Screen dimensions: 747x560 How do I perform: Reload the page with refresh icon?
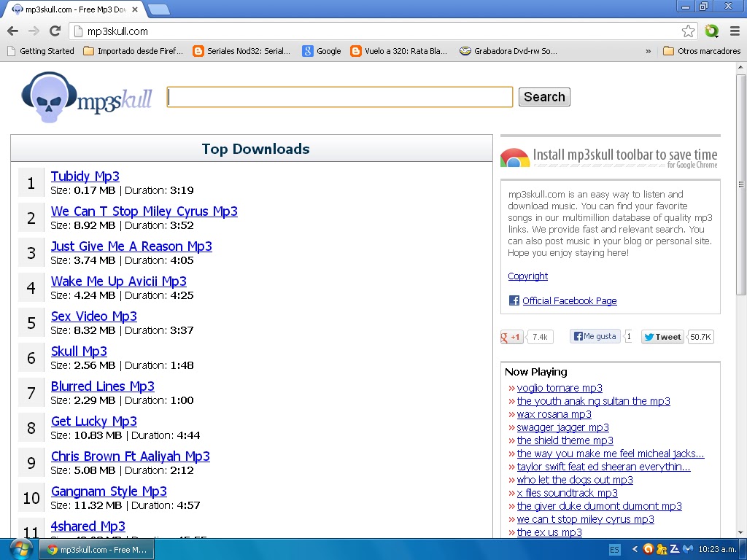tap(55, 31)
